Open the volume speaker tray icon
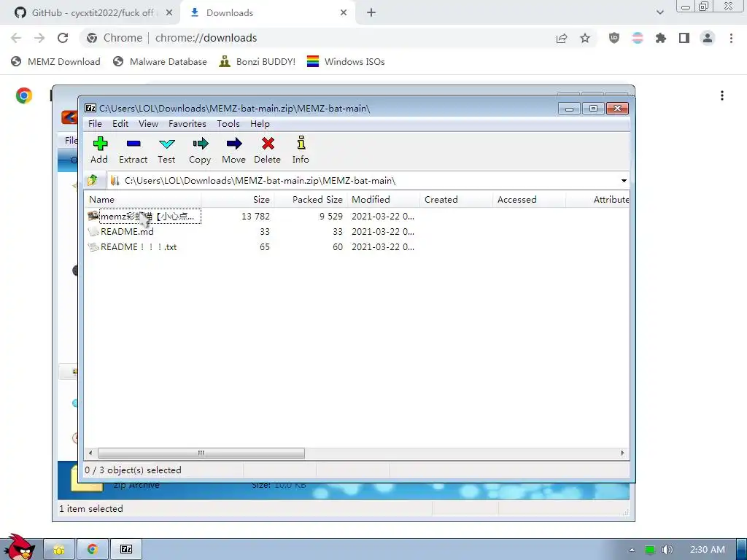Screen dimensions: 747x560 click(x=667, y=550)
